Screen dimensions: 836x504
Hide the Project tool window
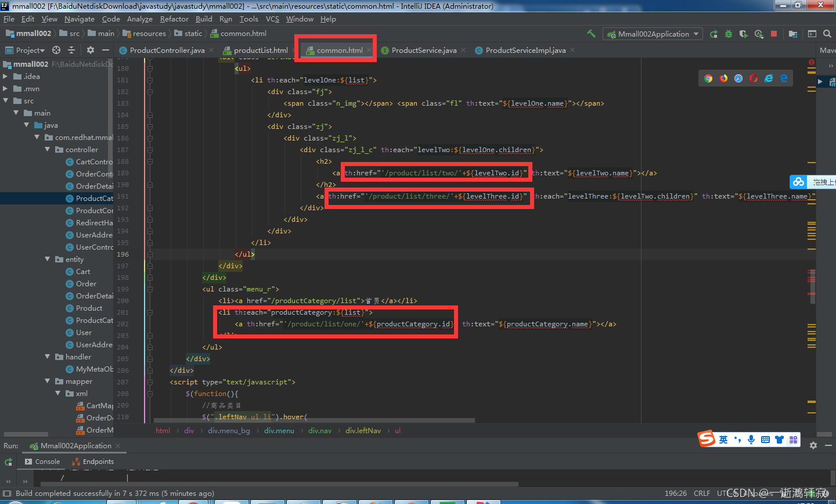(106, 50)
